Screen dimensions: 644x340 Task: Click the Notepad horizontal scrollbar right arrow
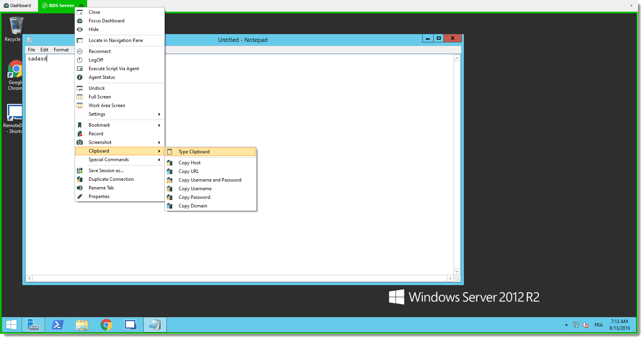450,278
